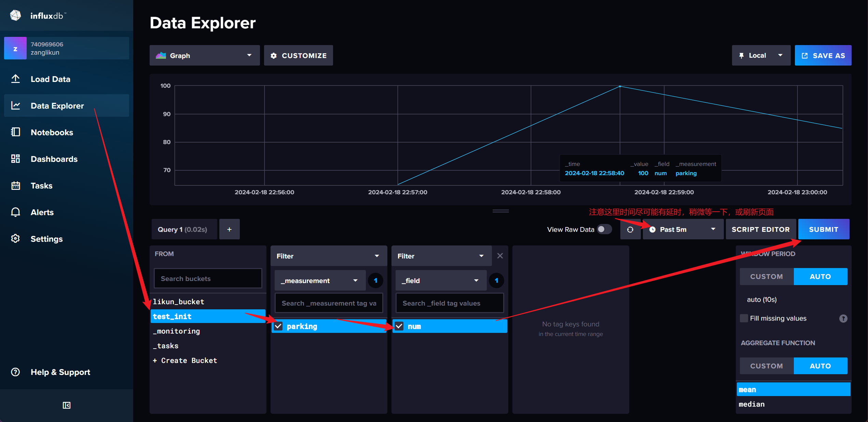Screen dimensions: 868x422
Task: Click the refresh query icon
Action: pyautogui.click(x=630, y=229)
